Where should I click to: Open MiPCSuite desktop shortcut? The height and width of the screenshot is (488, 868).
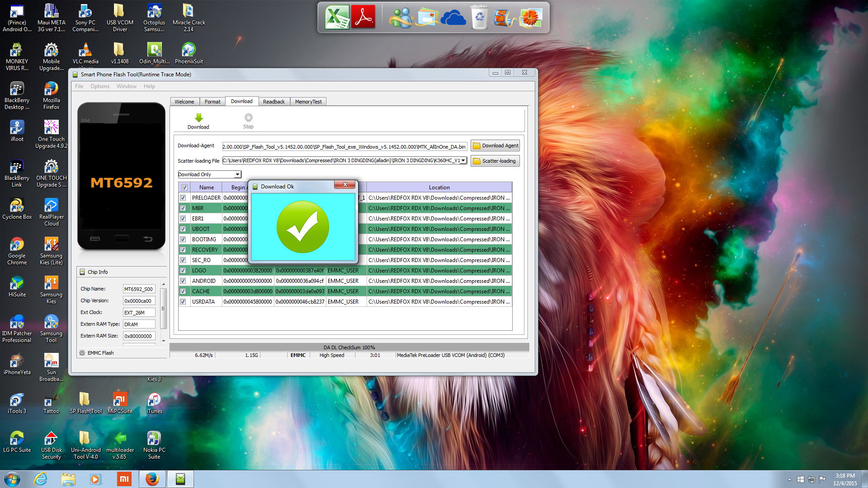120,403
